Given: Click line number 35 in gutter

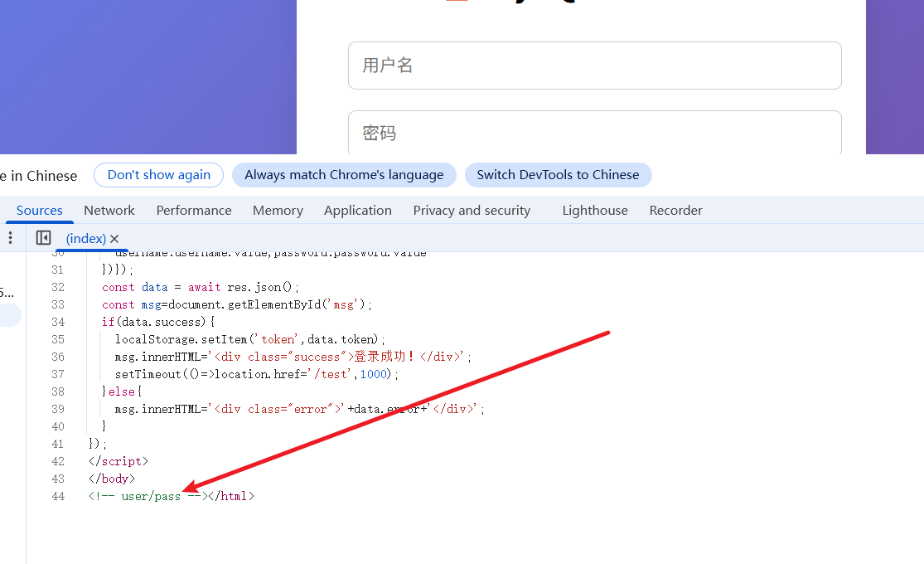Looking at the screenshot, I should click(58, 340).
